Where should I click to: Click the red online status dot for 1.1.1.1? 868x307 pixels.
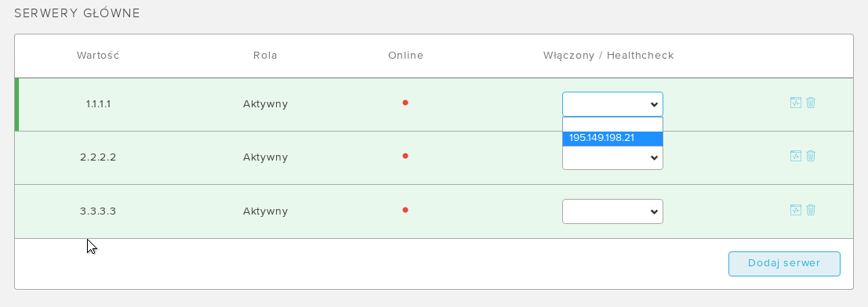(405, 103)
